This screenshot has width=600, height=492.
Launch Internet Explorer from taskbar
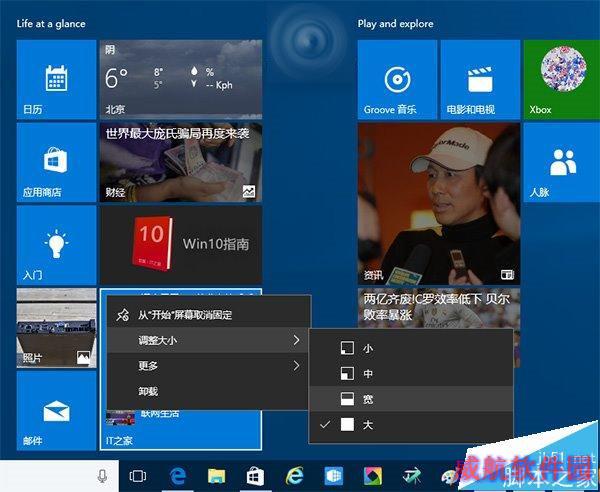295,476
